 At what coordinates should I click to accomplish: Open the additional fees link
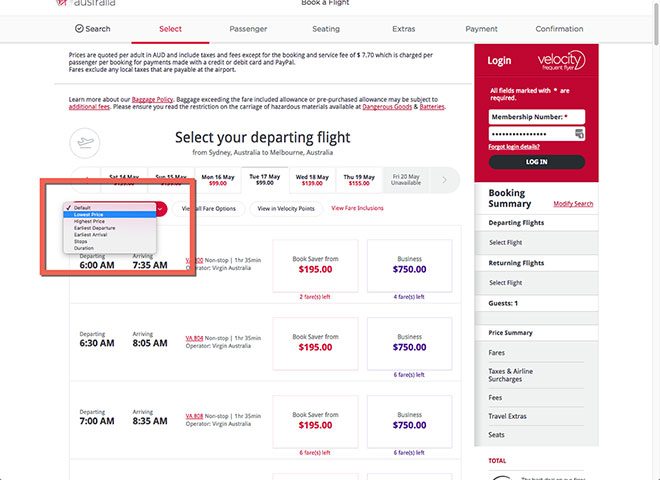pos(89,107)
